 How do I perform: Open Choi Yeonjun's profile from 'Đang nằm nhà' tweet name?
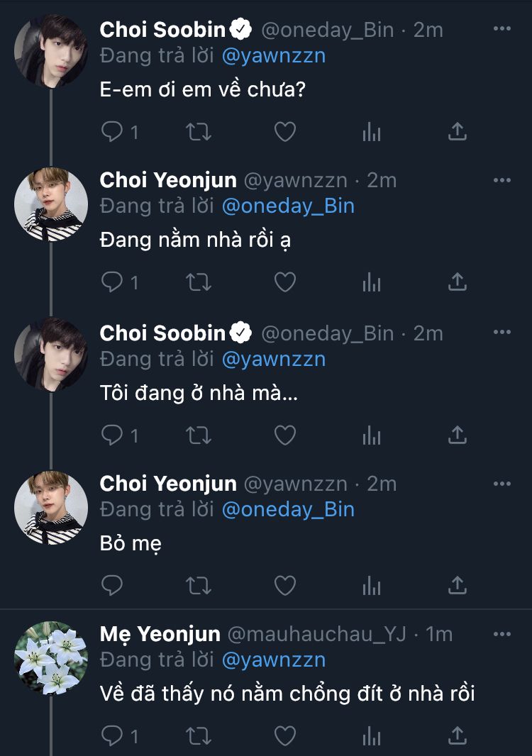[x=168, y=180]
